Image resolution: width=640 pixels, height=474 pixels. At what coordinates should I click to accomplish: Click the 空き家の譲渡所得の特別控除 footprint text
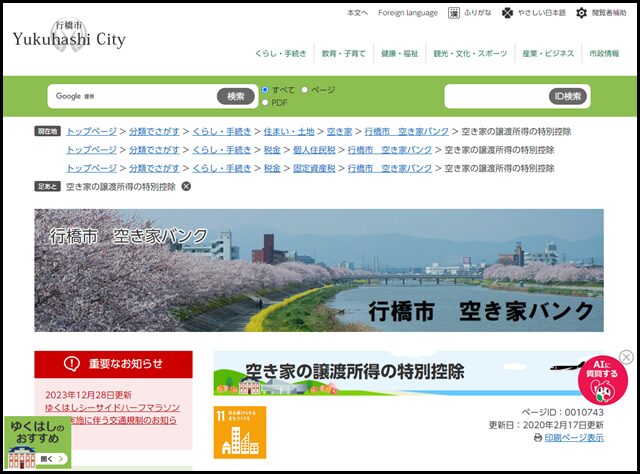coord(121,187)
